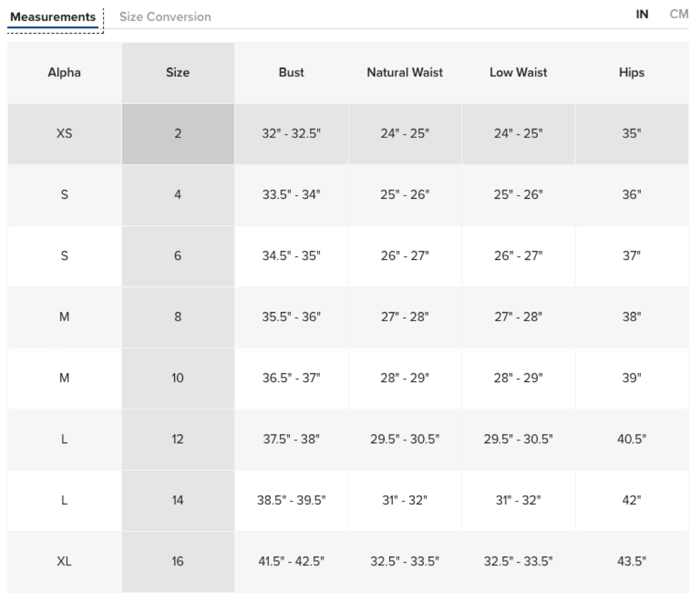The image size is (700, 603).
Task: Click the size 16 cell
Action: (x=178, y=562)
